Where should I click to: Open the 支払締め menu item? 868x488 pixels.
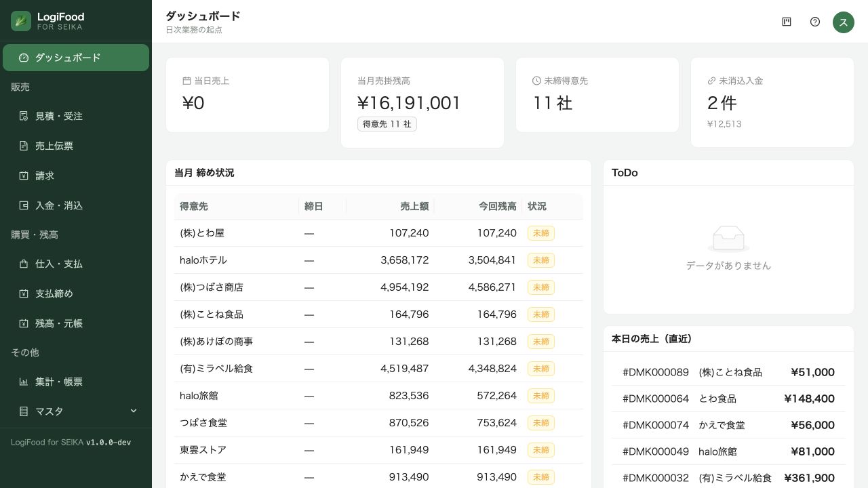[x=76, y=293]
